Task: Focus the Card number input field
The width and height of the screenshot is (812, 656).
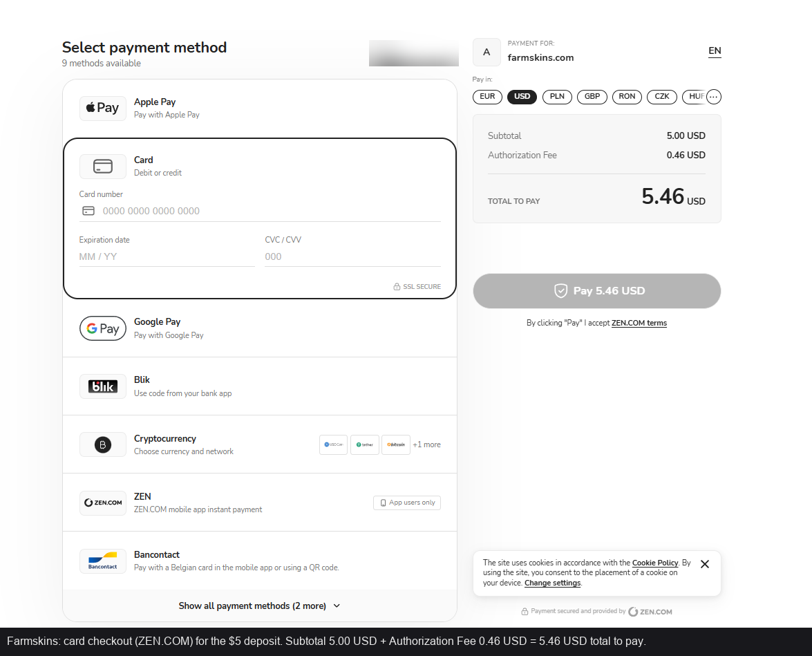Action: (260, 211)
